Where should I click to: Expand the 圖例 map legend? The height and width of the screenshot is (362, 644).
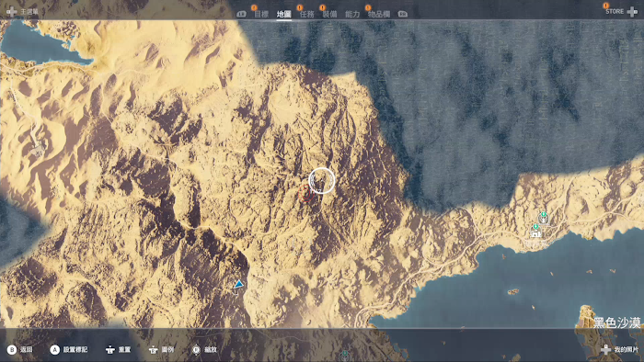pos(161,350)
